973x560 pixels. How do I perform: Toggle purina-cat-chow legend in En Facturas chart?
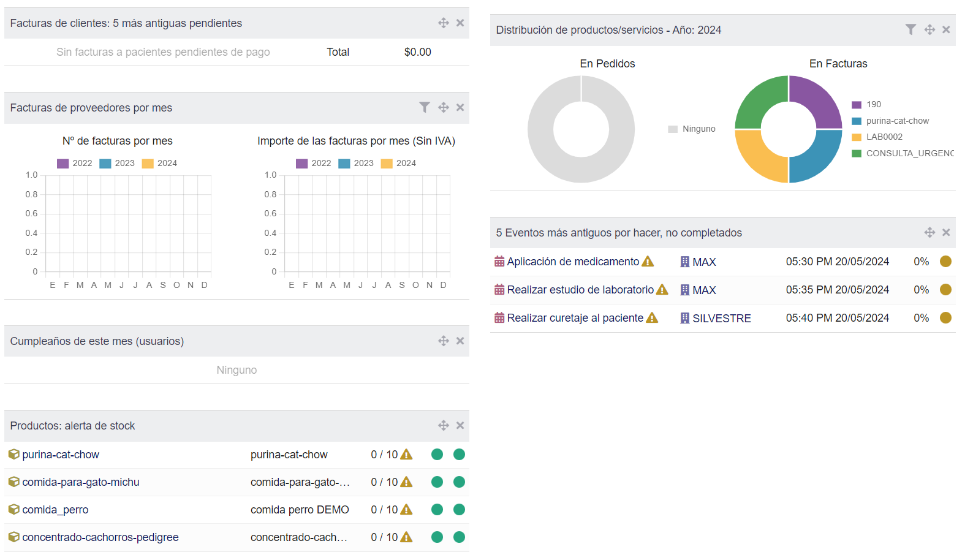coord(890,121)
